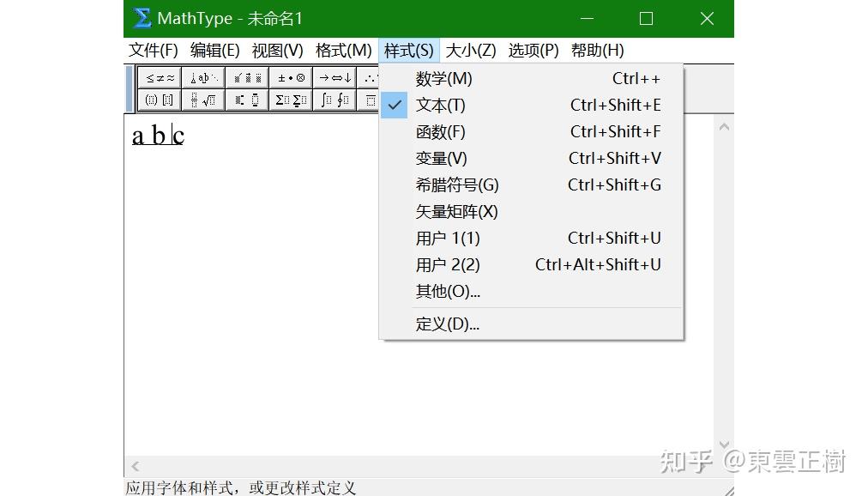Open the 文件(F) menu
Image resolution: width=868 pixels, height=496 pixels.
pos(154,51)
